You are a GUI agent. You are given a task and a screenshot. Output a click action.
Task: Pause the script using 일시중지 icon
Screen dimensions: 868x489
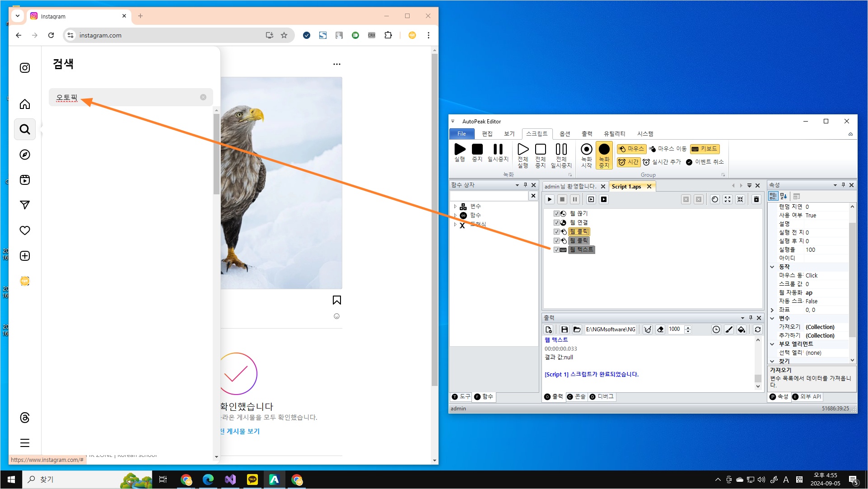[498, 149]
